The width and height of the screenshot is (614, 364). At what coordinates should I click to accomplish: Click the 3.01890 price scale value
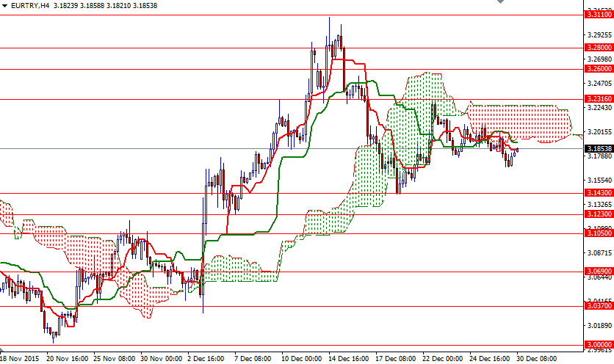(x=599, y=326)
